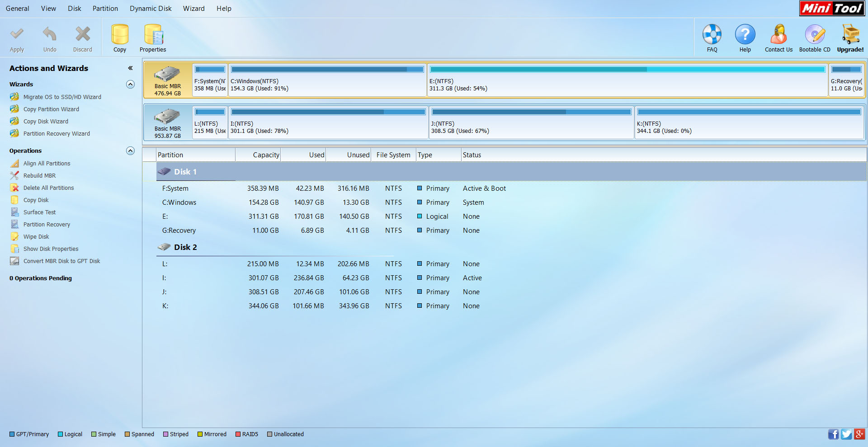Click the Partition Recovery operation link

coord(47,224)
